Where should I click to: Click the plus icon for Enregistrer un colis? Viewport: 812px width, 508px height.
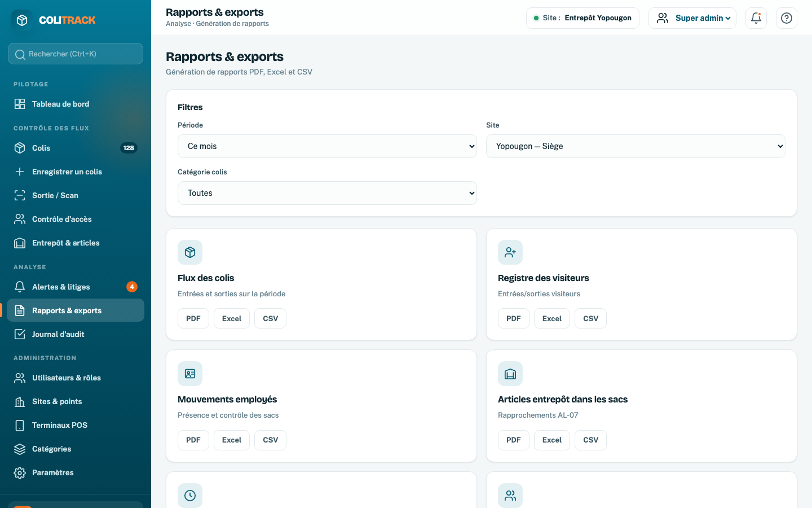coord(20,172)
